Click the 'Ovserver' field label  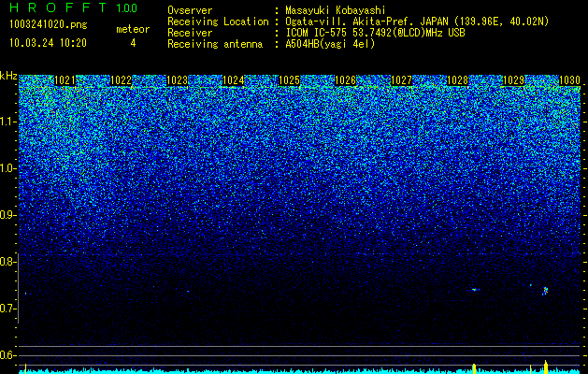pyautogui.click(x=190, y=10)
